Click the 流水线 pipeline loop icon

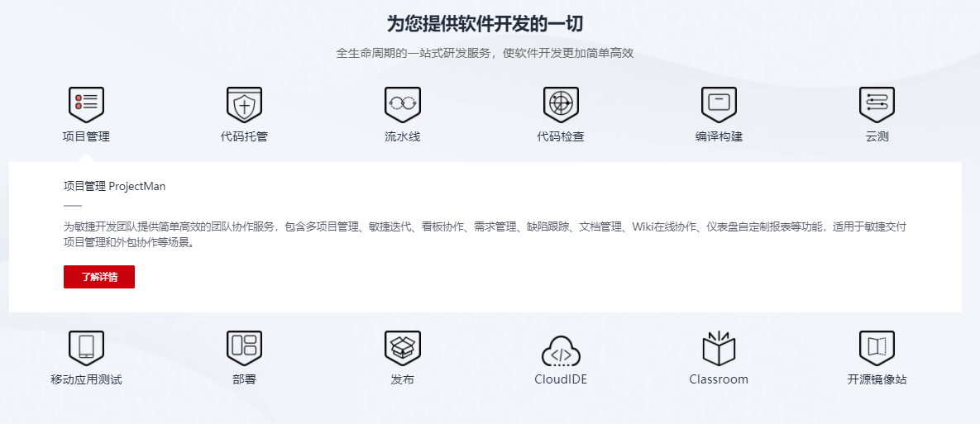403,104
